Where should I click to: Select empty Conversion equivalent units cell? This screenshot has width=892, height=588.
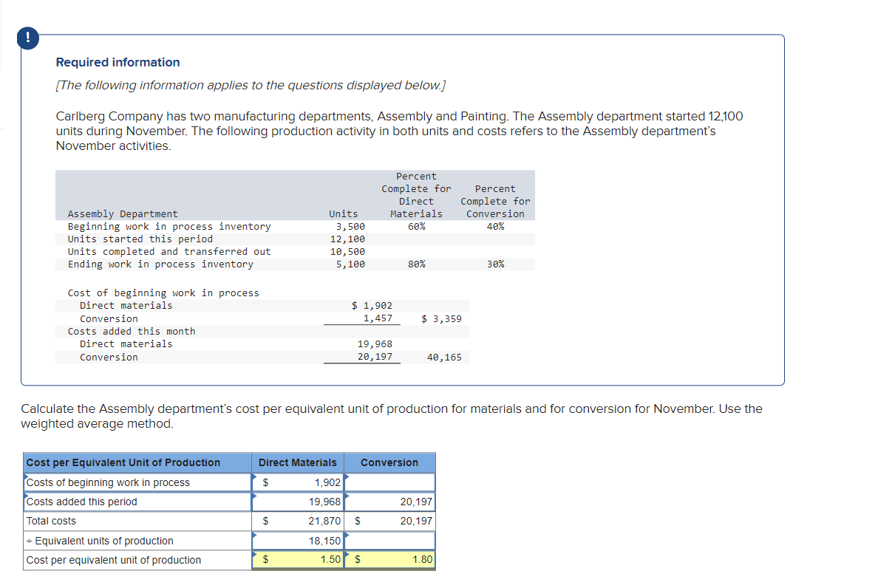390,541
